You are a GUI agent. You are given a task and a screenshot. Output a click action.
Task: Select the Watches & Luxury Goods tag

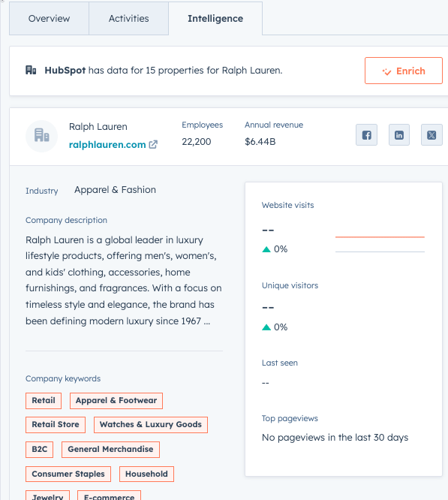[151, 425]
